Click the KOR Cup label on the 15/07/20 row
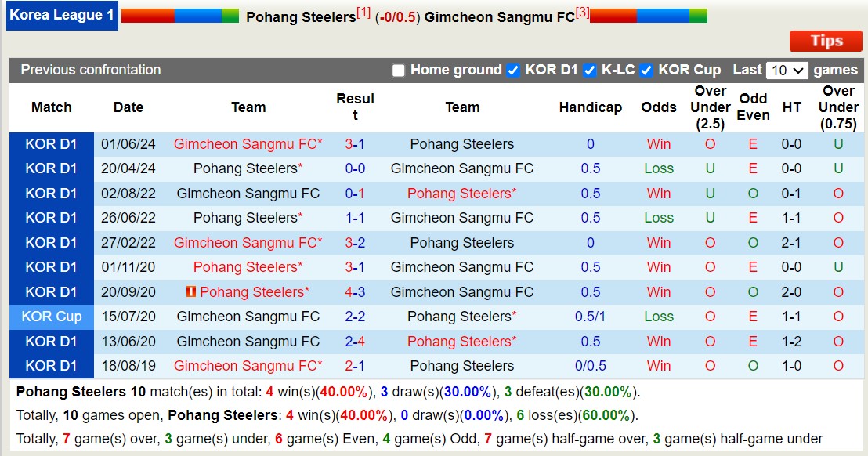The height and width of the screenshot is (456, 868). [x=51, y=317]
